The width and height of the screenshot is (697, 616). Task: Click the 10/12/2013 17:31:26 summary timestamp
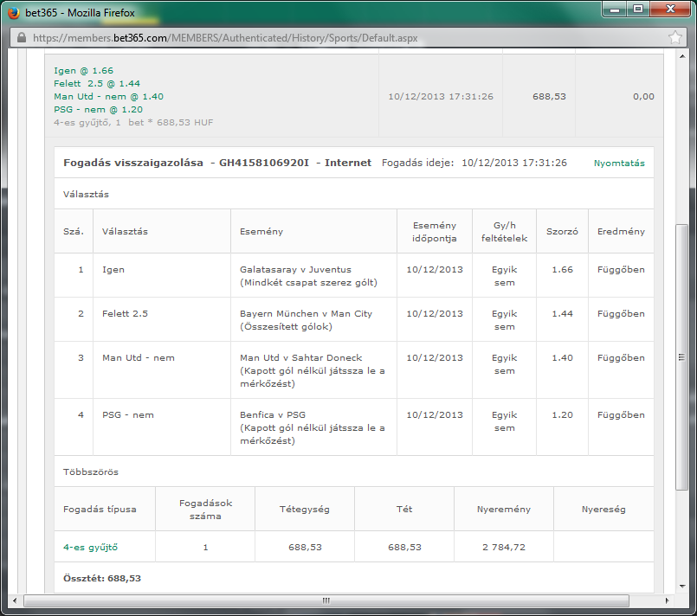(441, 96)
